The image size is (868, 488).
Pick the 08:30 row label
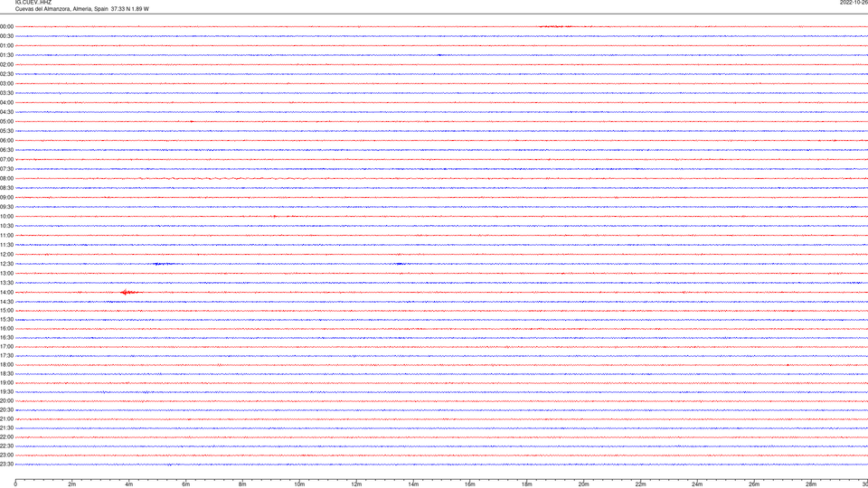6,188
